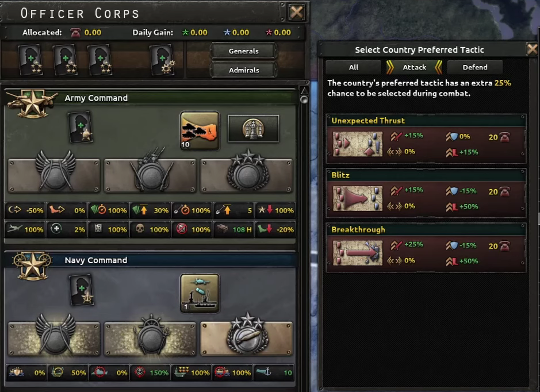Choose Blitz as preferred tactic
This screenshot has height=392, width=540.
[426, 193]
